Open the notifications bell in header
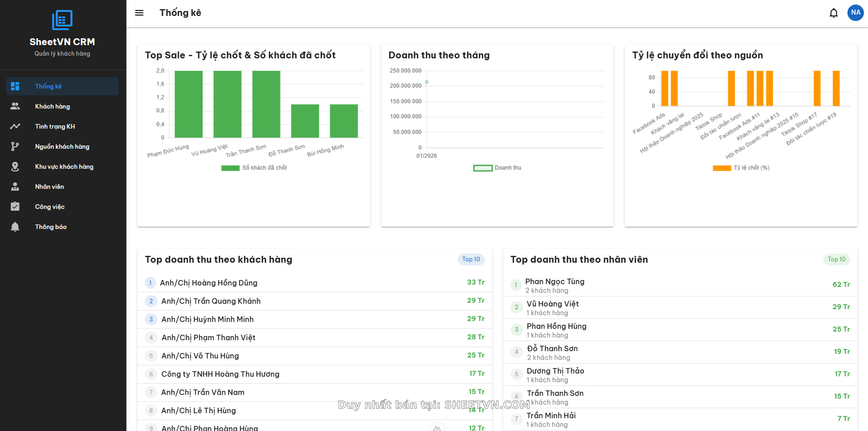The width and height of the screenshot is (868, 431). [833, 13]
